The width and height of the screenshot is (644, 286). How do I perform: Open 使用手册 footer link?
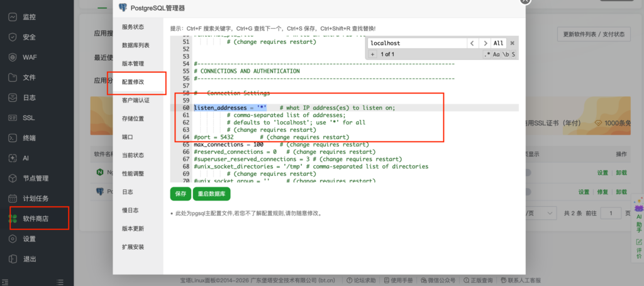(x=398, y=281)
